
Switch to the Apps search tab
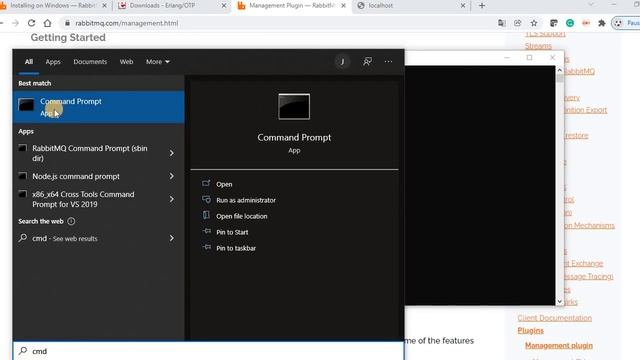coord(53,62)
